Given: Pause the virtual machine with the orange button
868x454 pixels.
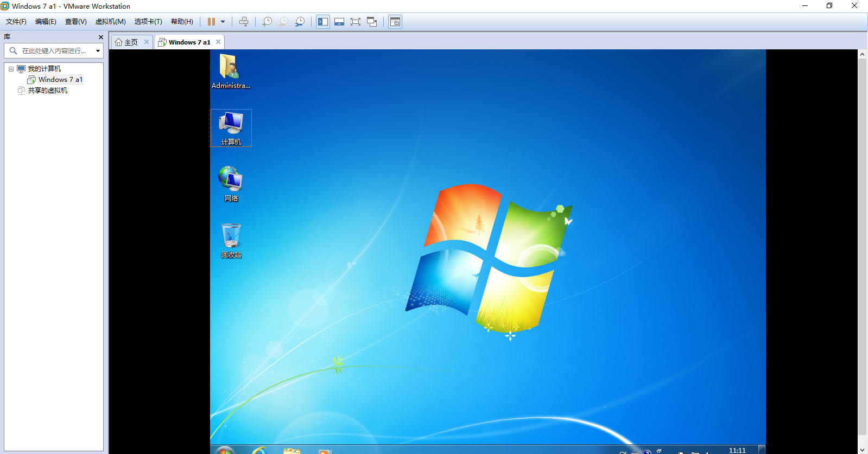Looking at the screenshot, I should tap(211, 22).
